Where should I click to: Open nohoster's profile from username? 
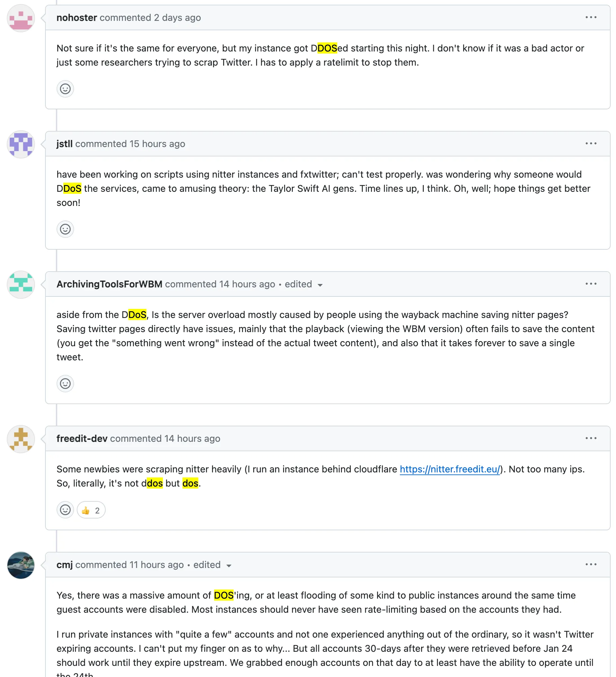(77, 18)
